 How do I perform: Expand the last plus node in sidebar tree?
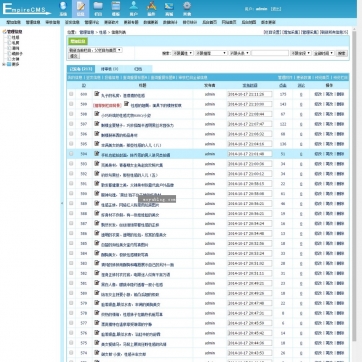tap(4, 64)
